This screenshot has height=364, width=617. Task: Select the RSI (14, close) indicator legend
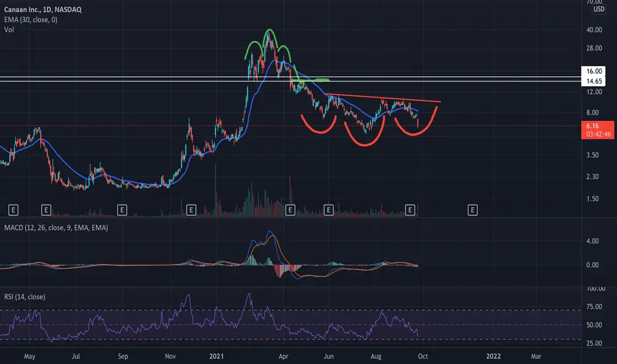pyautogui.click(x=24, y=296)
